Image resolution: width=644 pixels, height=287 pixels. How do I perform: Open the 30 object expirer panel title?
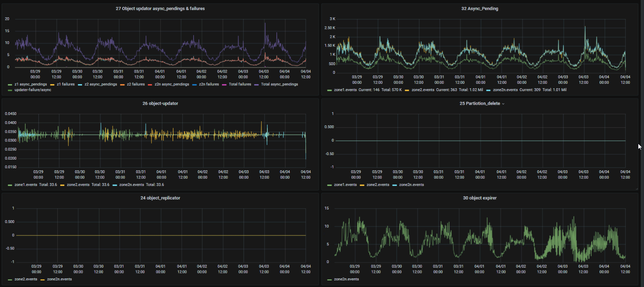tap(479, 198)
